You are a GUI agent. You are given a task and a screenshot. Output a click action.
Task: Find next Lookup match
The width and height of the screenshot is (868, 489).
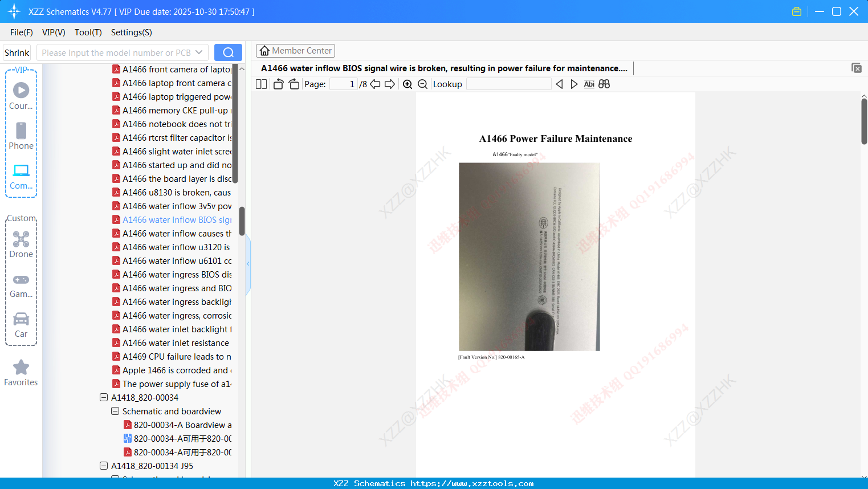pyautogui.click(x=574, y=84)
